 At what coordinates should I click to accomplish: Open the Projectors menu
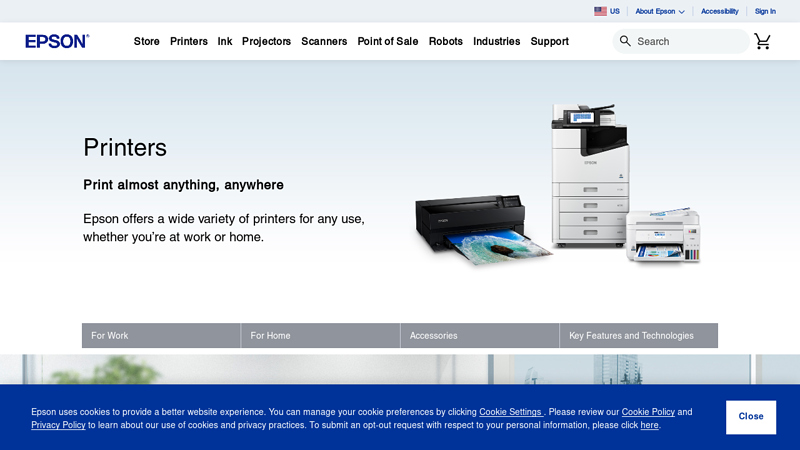click(x=266, y=41)
